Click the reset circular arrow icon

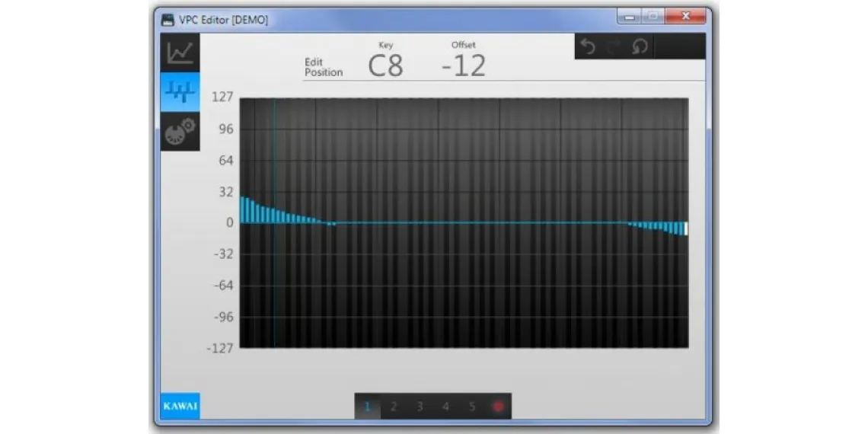tap(640, 46)
